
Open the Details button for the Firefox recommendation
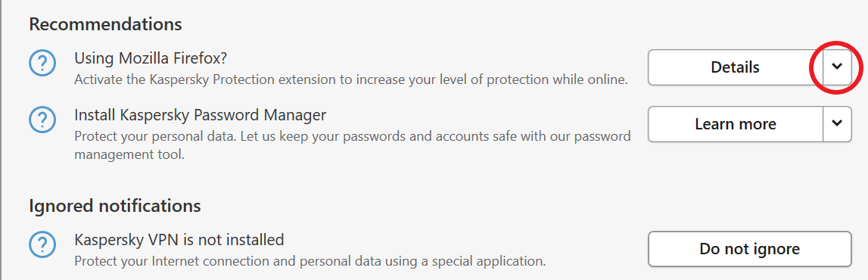pos(735,67)
